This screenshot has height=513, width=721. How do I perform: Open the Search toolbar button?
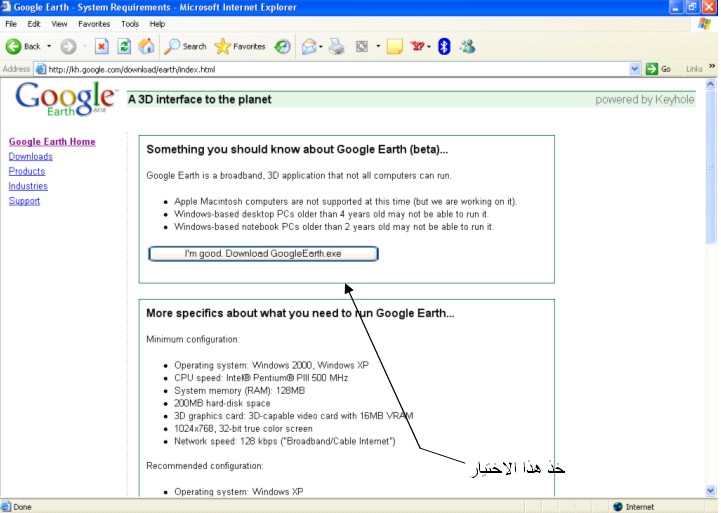(x=186, y=46)
